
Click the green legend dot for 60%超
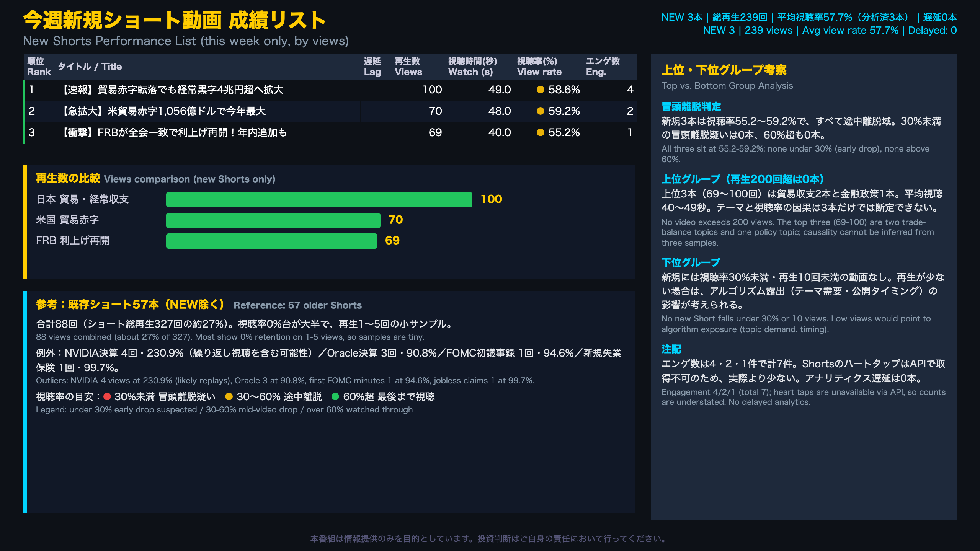(335, 396)
